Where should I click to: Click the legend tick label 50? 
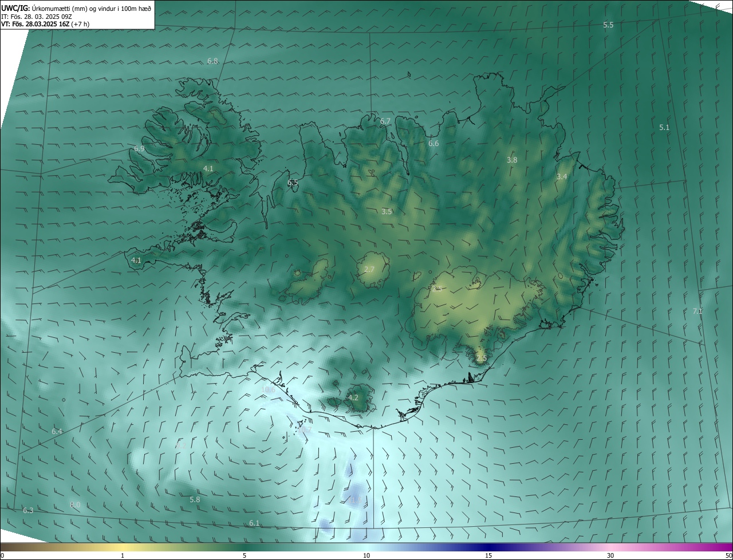coord(728,555)
